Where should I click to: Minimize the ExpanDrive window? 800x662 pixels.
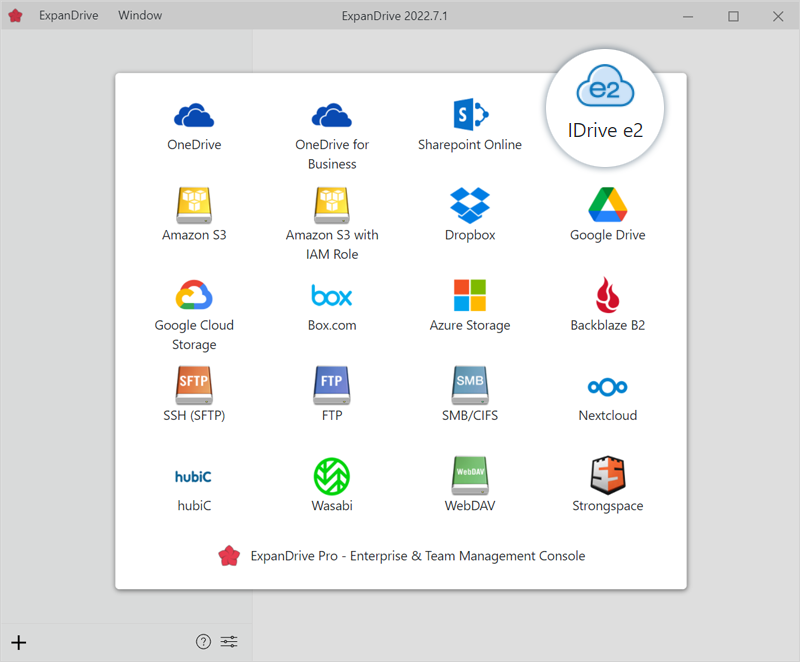[x=688, y=16]
